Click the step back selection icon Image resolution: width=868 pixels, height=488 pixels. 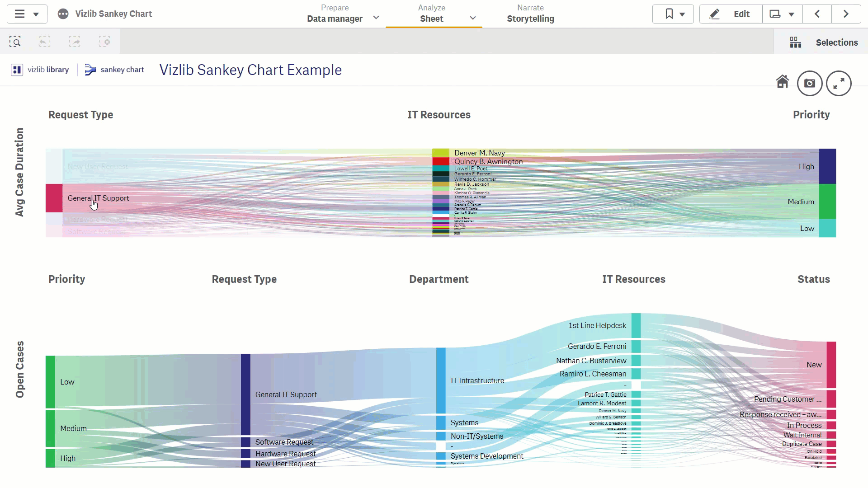(x=44, y=42)
